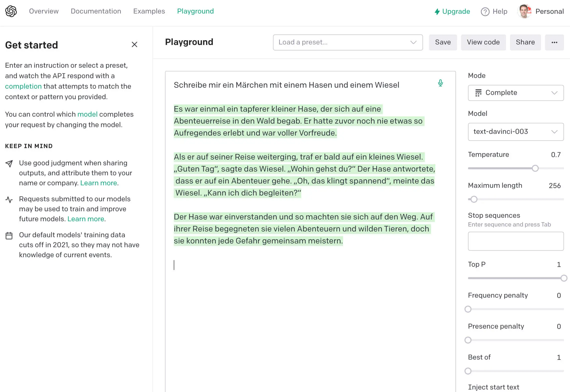The image size is (570, 392).
Task: Close the Get started panel
Action: click(134, 44)
